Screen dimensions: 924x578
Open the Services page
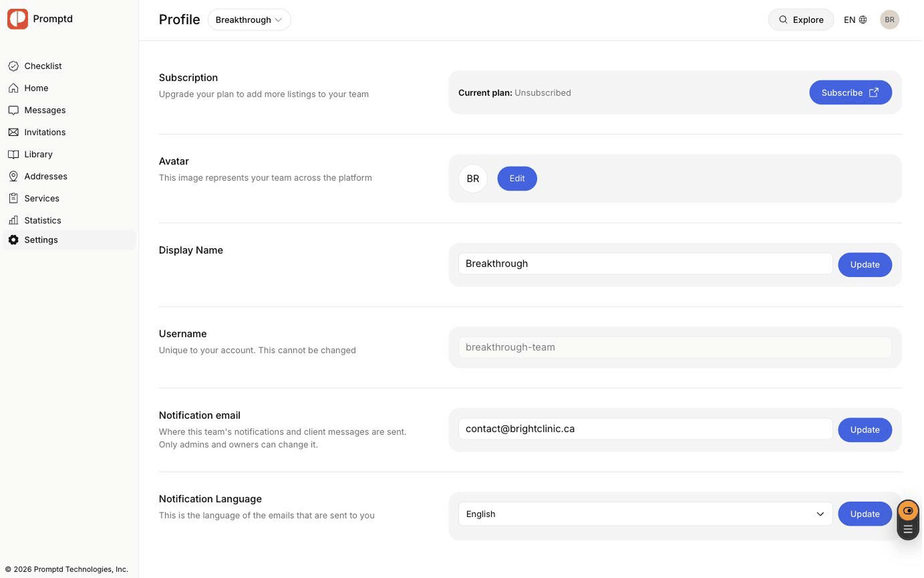[x=70, y=198]
